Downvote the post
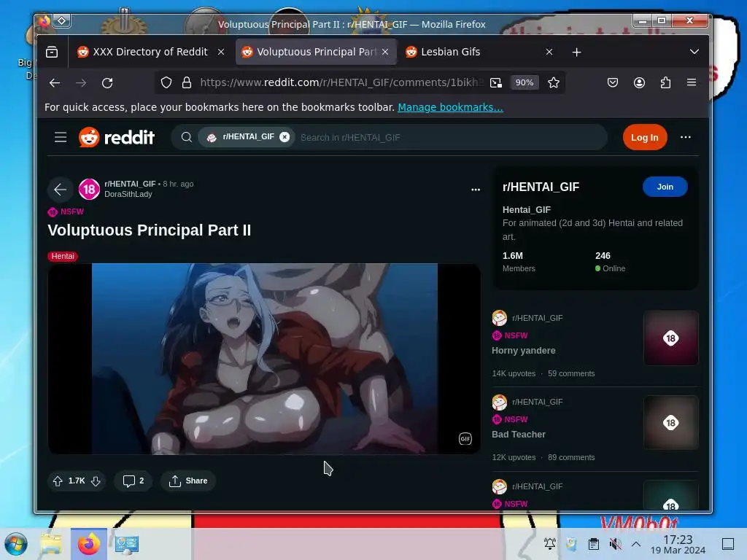This screenshot has width=747, height=560. click(x=96, y=481)
